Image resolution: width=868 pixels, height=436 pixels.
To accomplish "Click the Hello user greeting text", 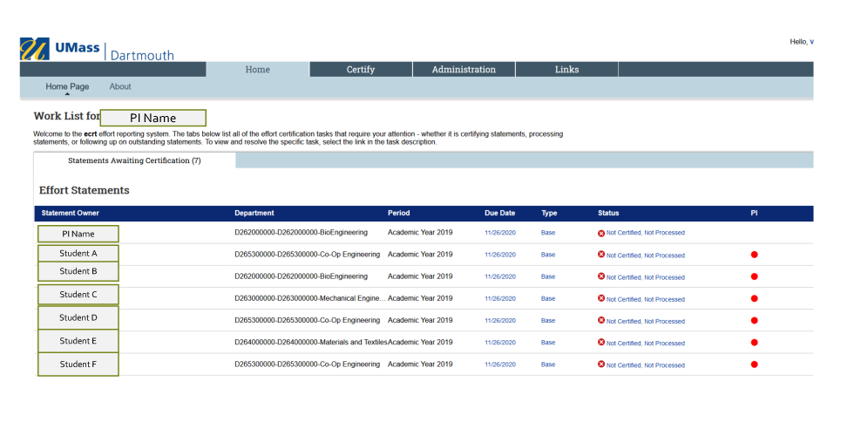I will pos(802,42).
